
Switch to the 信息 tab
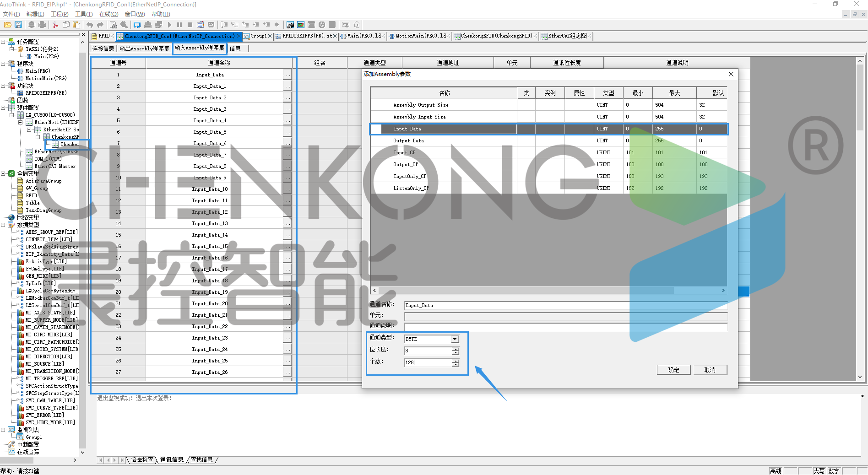(x=235, y=49)
